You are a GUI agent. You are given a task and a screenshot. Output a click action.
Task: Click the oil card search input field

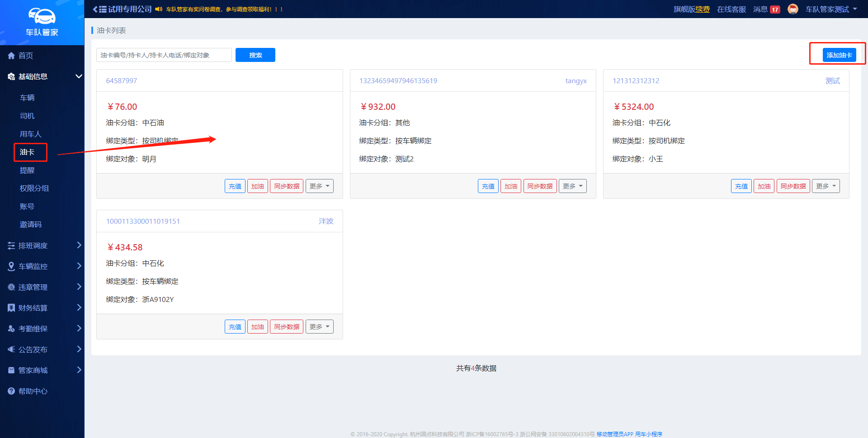point(164,55)
